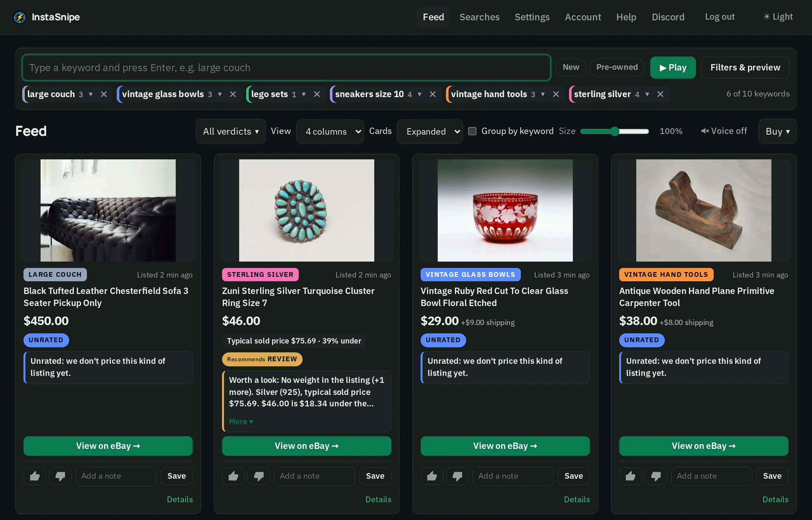This screenshot has width=812, height=520.
Task: Open the Buy dropdown
Action: pyautogui.click(x=777, y=131)
